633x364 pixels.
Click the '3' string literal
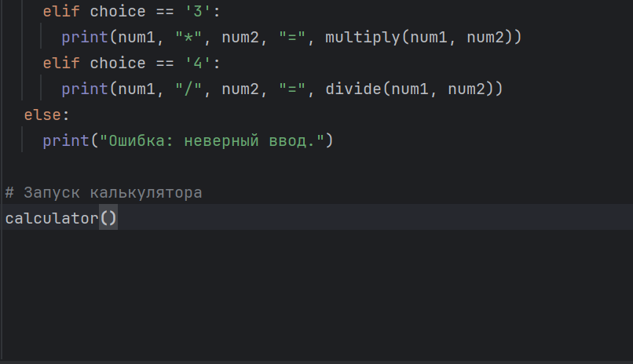198,11
